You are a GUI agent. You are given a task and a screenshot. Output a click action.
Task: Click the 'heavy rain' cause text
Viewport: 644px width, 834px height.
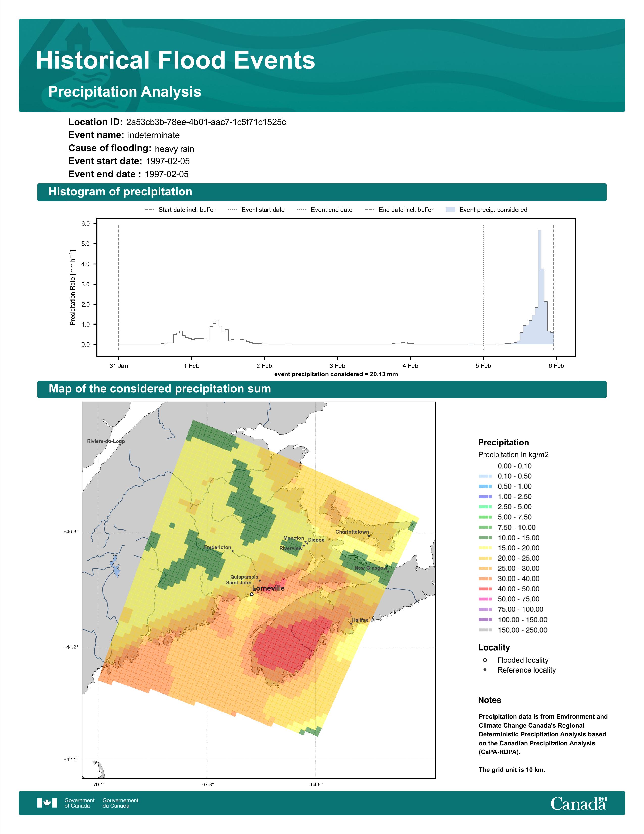tap(174, 149)
